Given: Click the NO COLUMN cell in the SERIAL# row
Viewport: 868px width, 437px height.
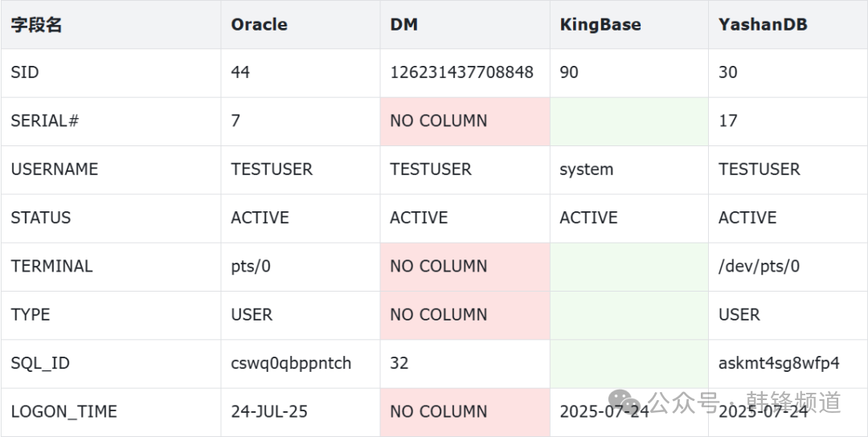Looking at the screenshot, I should [439, 121].
